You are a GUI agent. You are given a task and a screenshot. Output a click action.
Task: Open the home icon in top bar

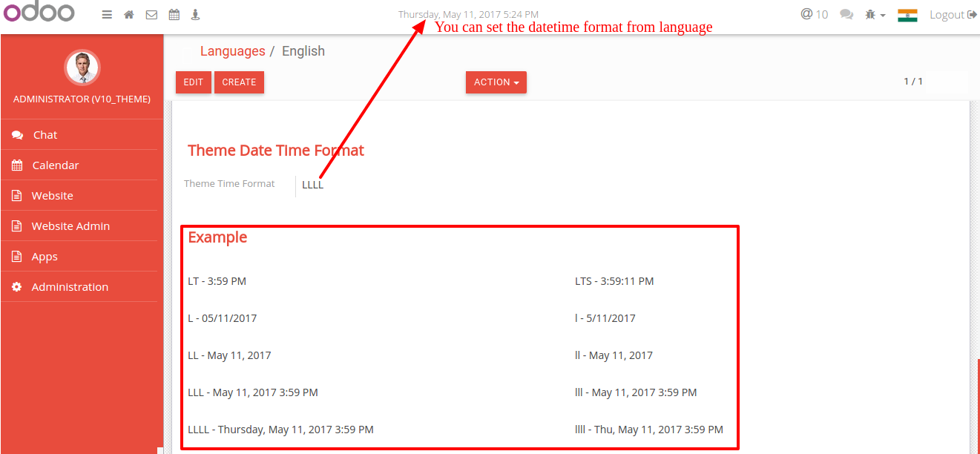[x=129, y=15]
